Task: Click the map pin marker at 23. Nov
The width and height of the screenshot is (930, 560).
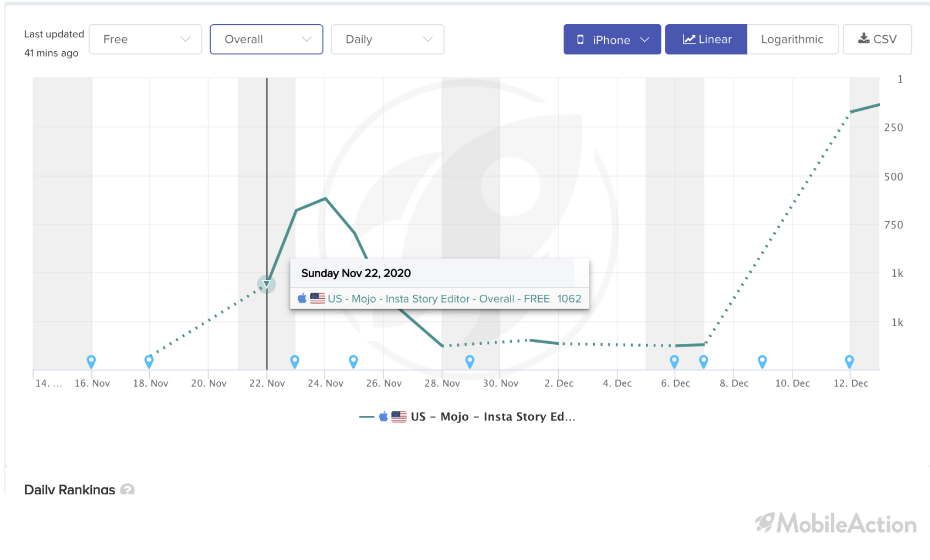Action: tap(295, 361)
